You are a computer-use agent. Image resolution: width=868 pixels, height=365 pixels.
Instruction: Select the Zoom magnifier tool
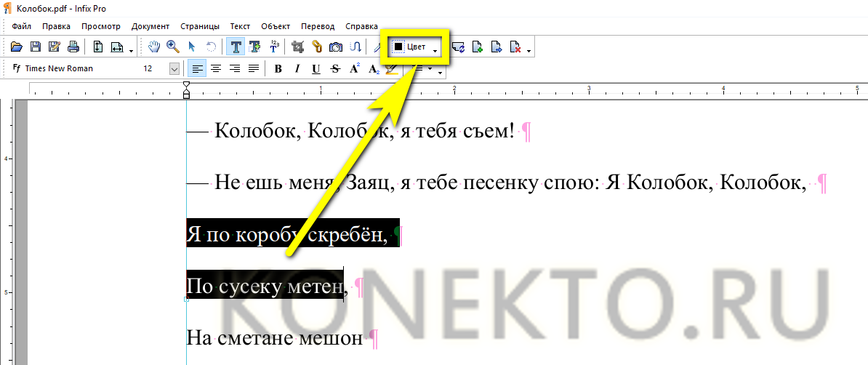point(173,47)
